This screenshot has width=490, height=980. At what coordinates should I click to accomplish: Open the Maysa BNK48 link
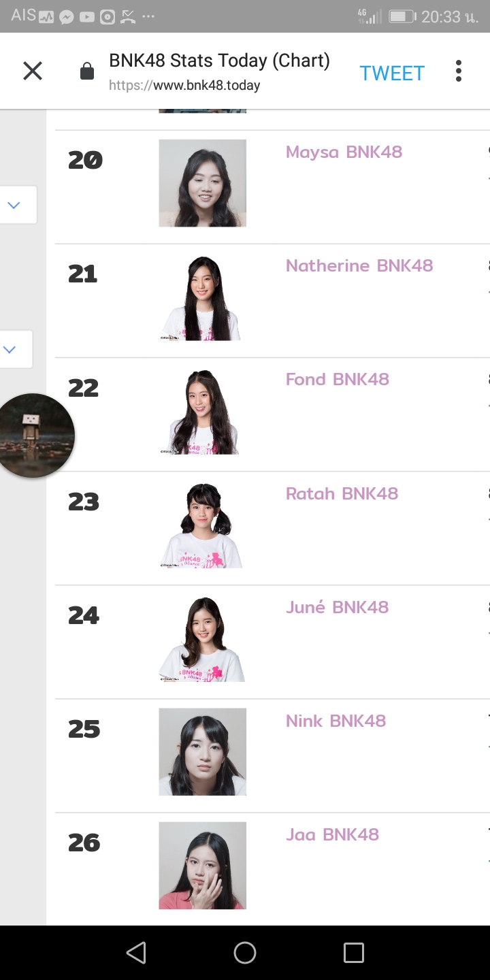click(x=344, y=152)
